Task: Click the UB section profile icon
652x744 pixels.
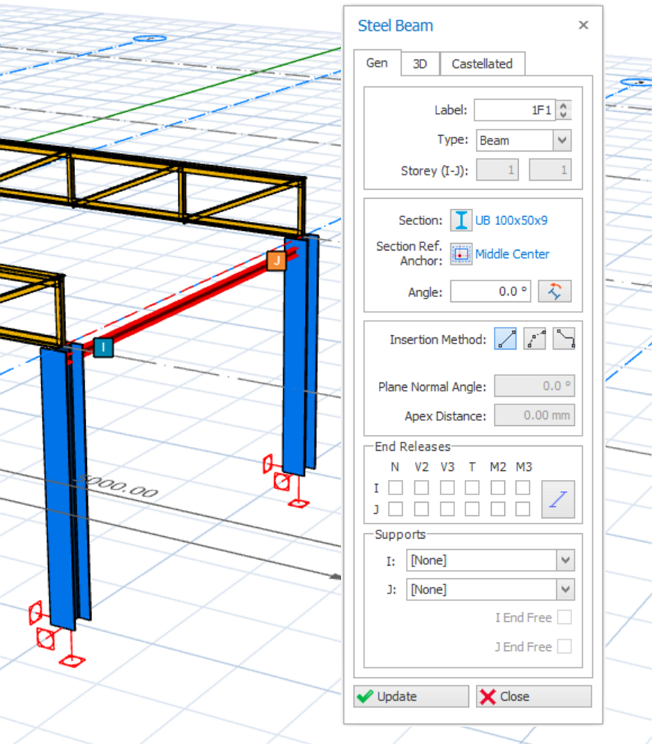Action: tap(460, 221)
